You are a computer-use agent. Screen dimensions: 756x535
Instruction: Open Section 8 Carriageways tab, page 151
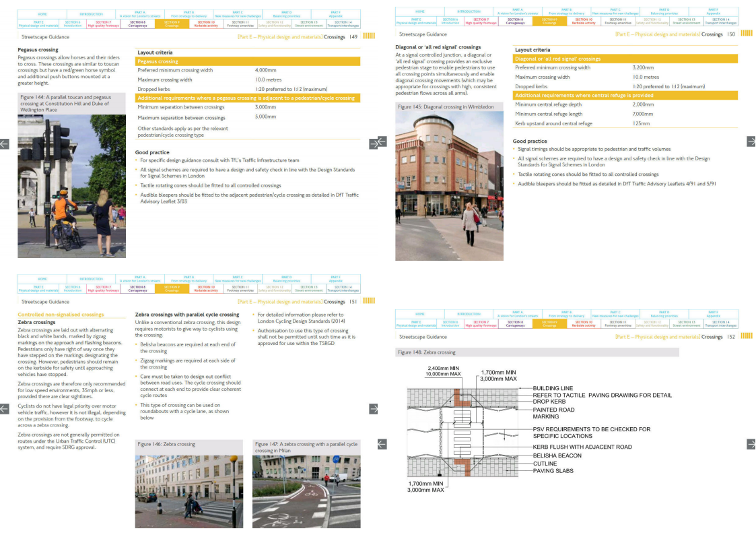click(x=137, y=288)
